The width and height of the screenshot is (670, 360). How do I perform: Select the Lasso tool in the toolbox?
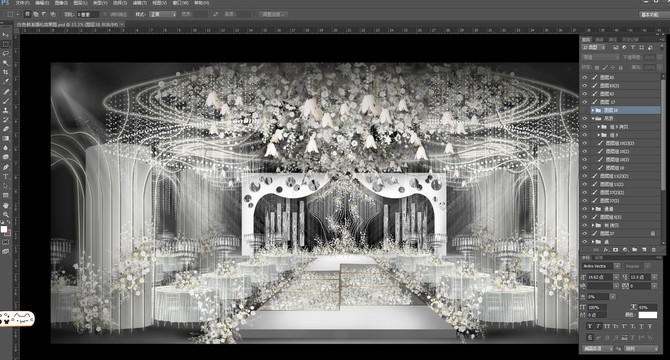click(x=6, y=53)
